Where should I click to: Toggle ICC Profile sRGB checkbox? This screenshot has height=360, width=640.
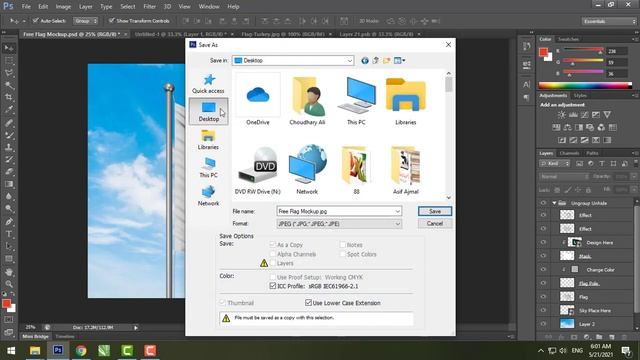pyautogui.click(x=273, y=286)
